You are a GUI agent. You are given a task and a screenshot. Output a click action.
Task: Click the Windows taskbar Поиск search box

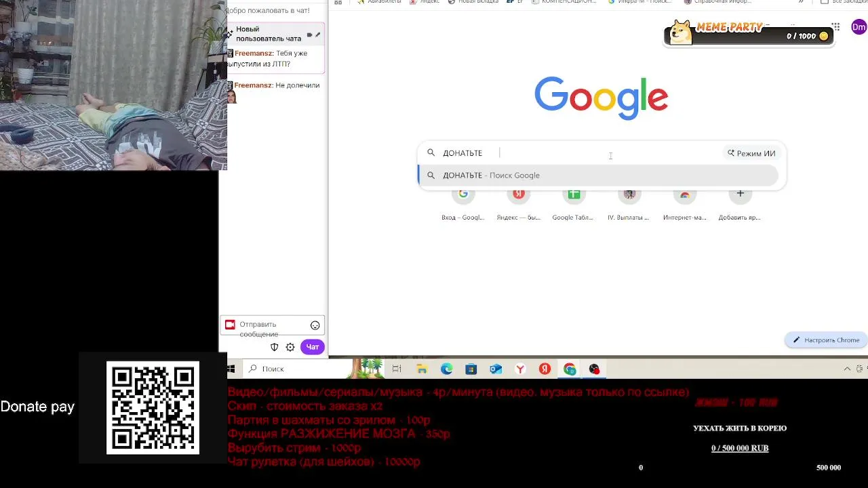298,369
